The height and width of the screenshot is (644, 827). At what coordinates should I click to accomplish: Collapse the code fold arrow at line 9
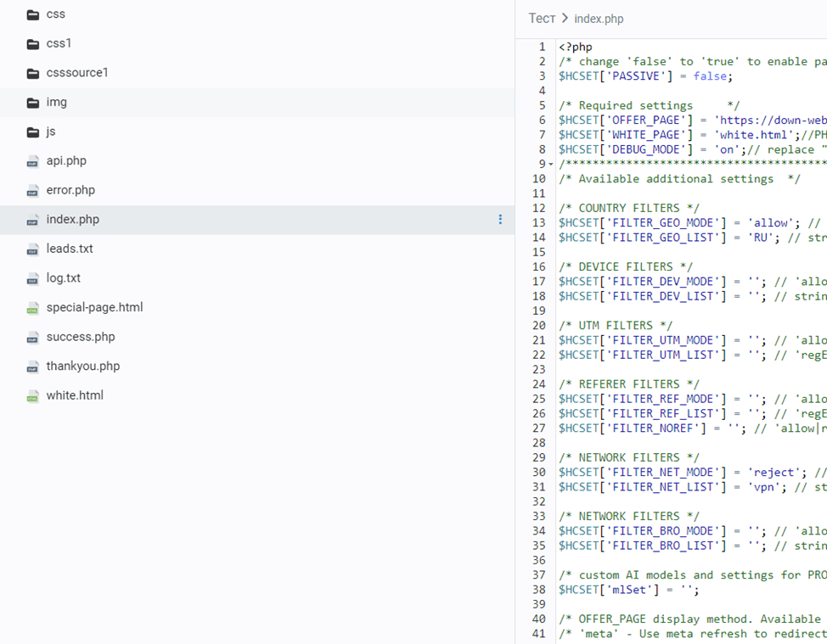tap(551, 165)
